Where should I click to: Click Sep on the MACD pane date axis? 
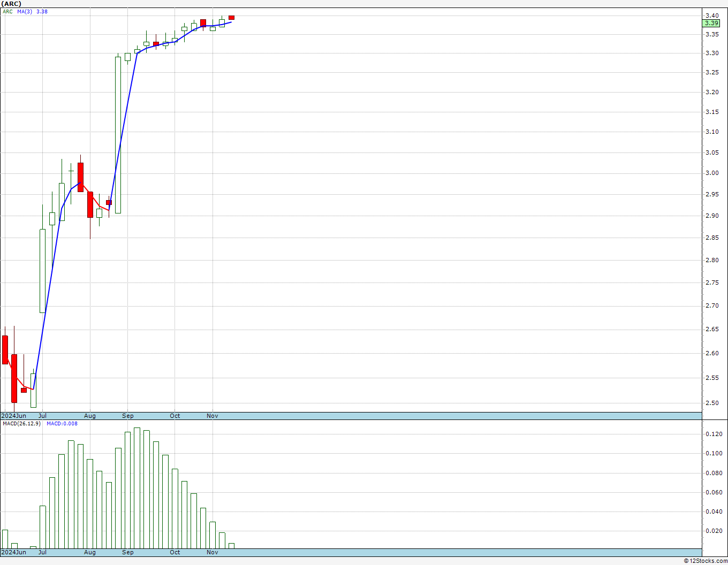(127, 552)
